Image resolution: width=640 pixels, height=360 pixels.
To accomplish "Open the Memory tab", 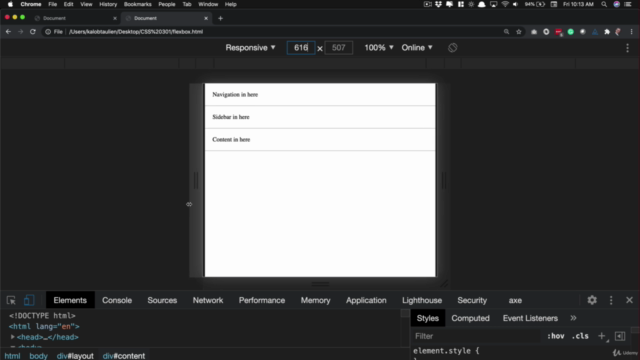I will 315,300.
